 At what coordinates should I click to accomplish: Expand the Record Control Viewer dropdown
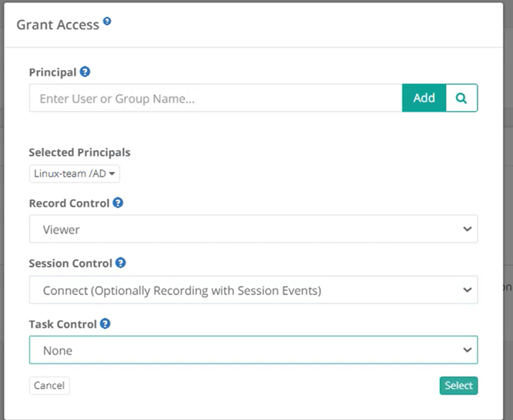[x=253, y=229]
